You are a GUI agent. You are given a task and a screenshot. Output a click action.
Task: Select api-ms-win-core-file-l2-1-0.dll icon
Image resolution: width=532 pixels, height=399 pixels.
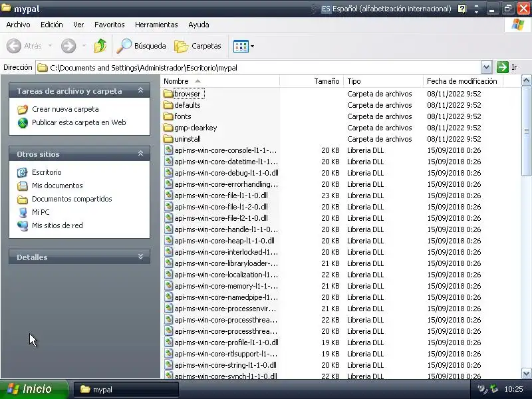[x=169, y=218]
